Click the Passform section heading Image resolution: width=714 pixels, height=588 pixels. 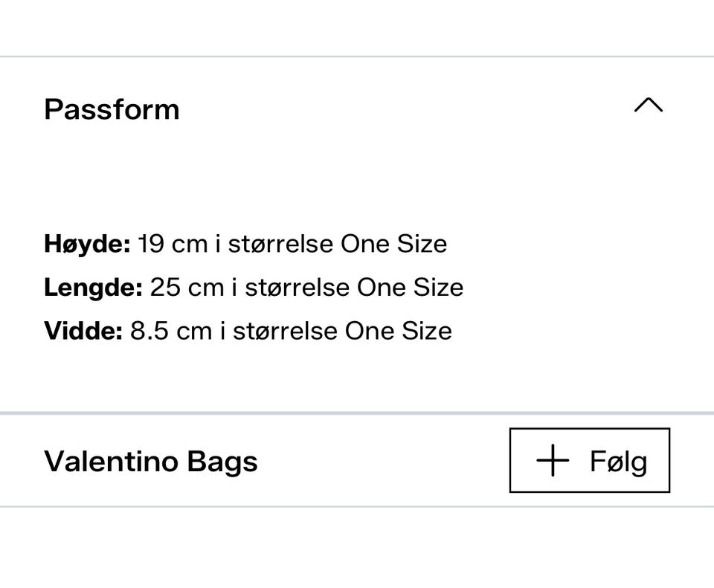[x=112, y=109]
